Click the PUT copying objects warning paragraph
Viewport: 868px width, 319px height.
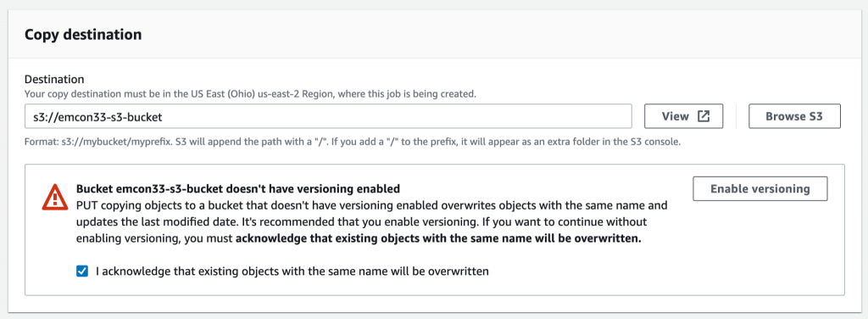371,222
